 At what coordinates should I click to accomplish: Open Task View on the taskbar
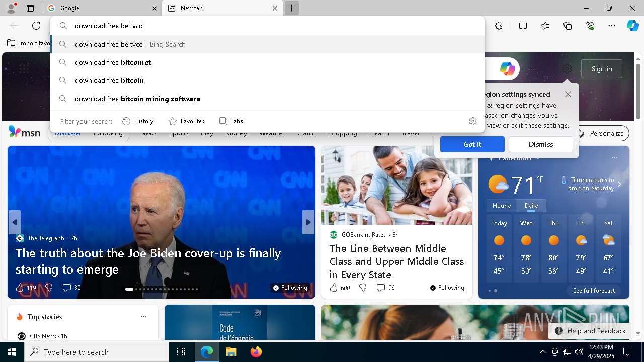181,352
